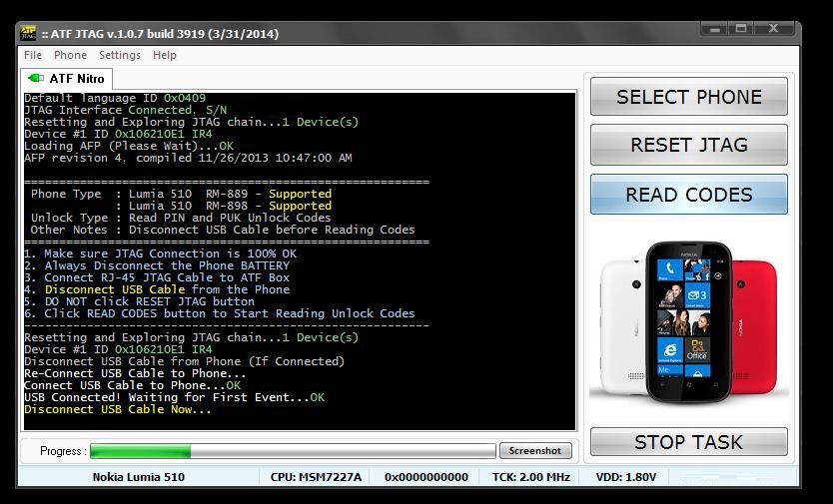Click the RESET JTAG button

click(x=689, y=145)
